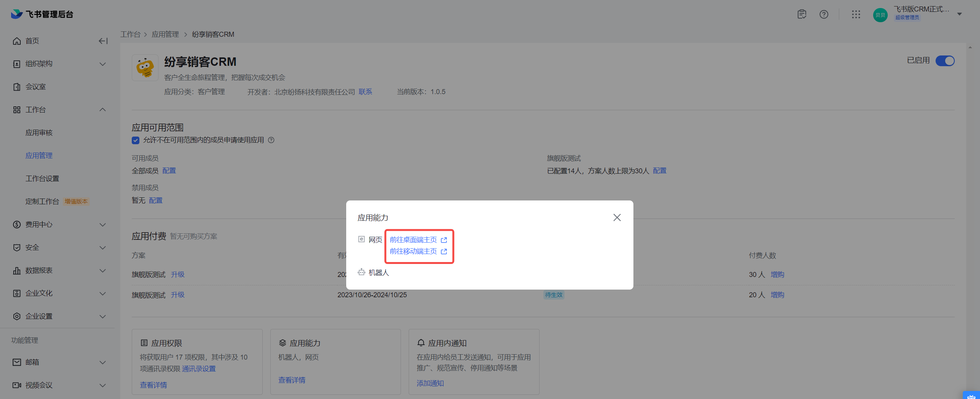Click the layers icon on 应用能力 card
980x399 pixels.
(283, 343)
